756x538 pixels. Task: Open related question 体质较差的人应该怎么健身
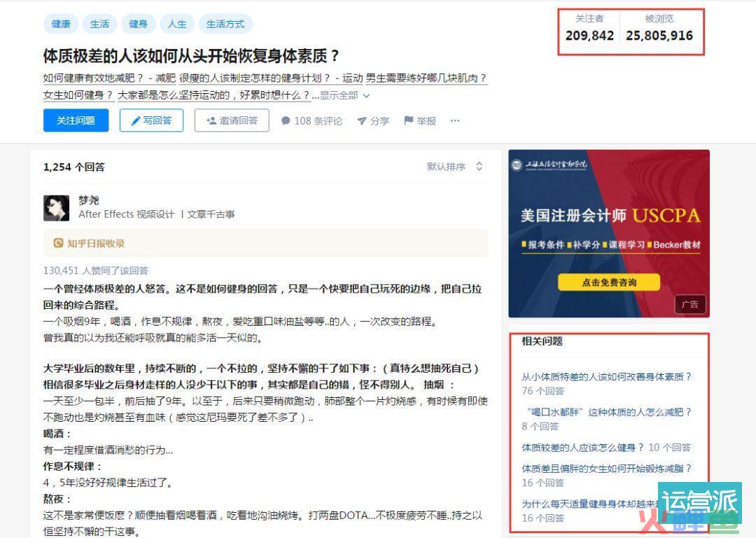pyautogui.click(x=582, y=448)
